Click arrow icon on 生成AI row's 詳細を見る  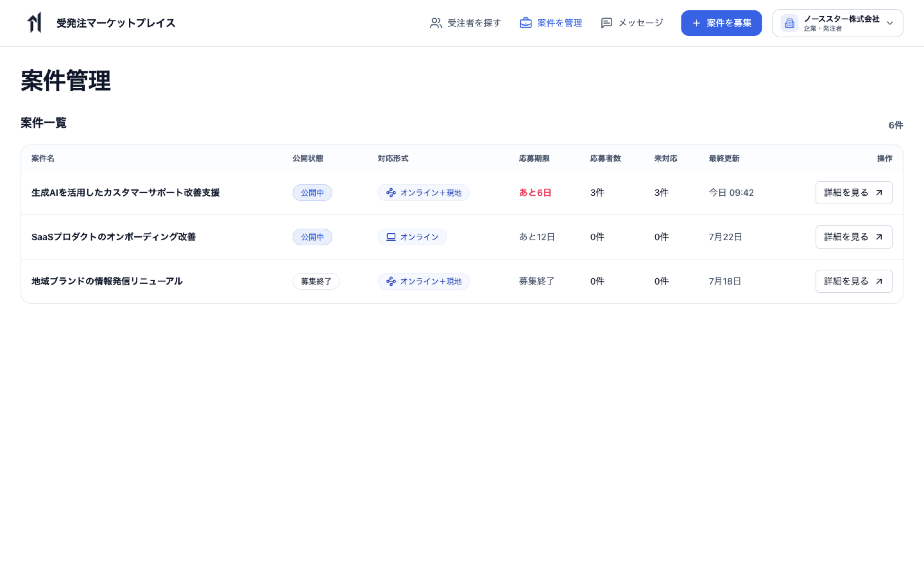pos(879,193)
